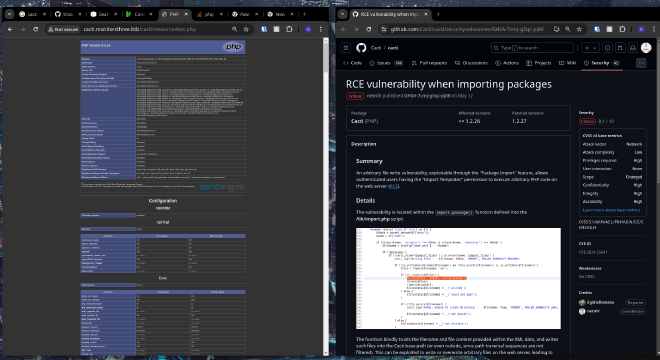Click right window vertical scrollbar
Image resolution: width=660 pixels, height=360 pixels.
click(x=657, y=197)
